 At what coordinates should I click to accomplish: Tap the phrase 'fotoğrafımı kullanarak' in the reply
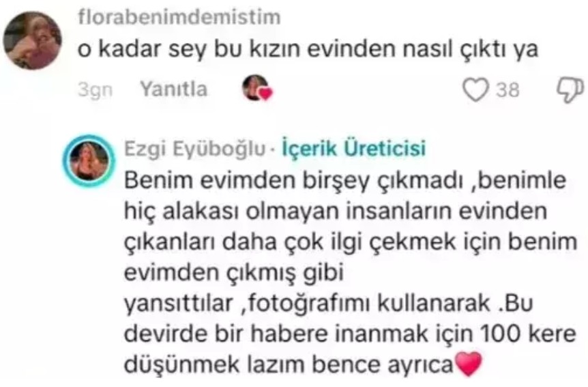click(369, 303)
